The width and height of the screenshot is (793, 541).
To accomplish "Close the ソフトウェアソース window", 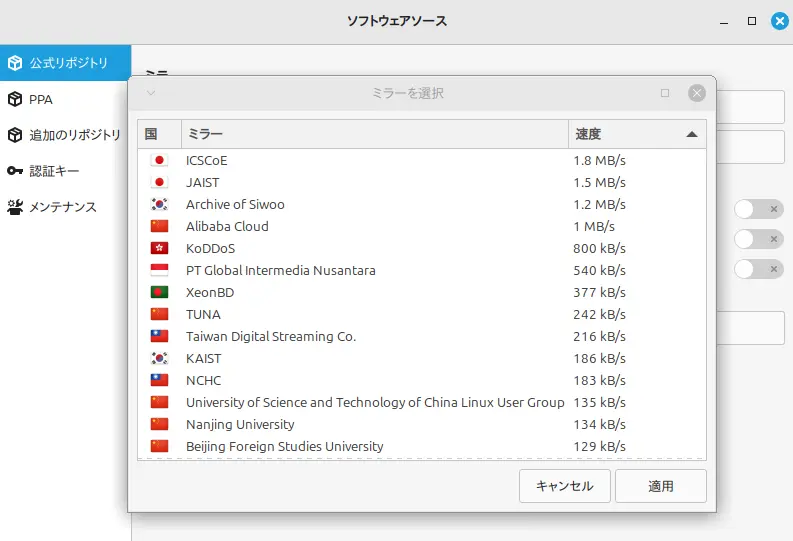I will (x=779, y=21).
